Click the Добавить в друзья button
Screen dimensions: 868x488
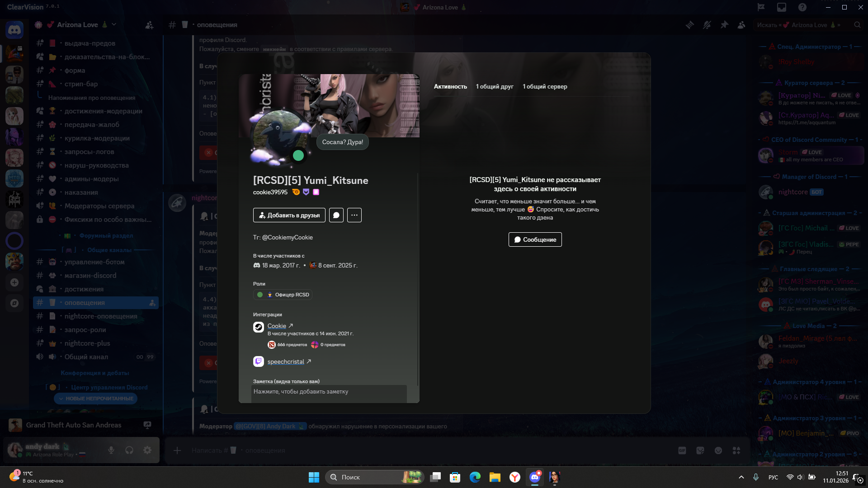289,215
